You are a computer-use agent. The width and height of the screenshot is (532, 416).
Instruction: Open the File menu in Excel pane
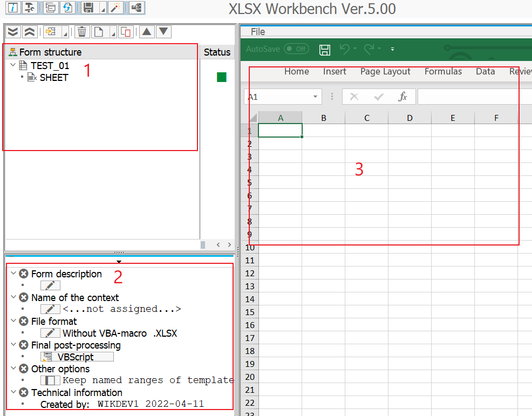258,32
